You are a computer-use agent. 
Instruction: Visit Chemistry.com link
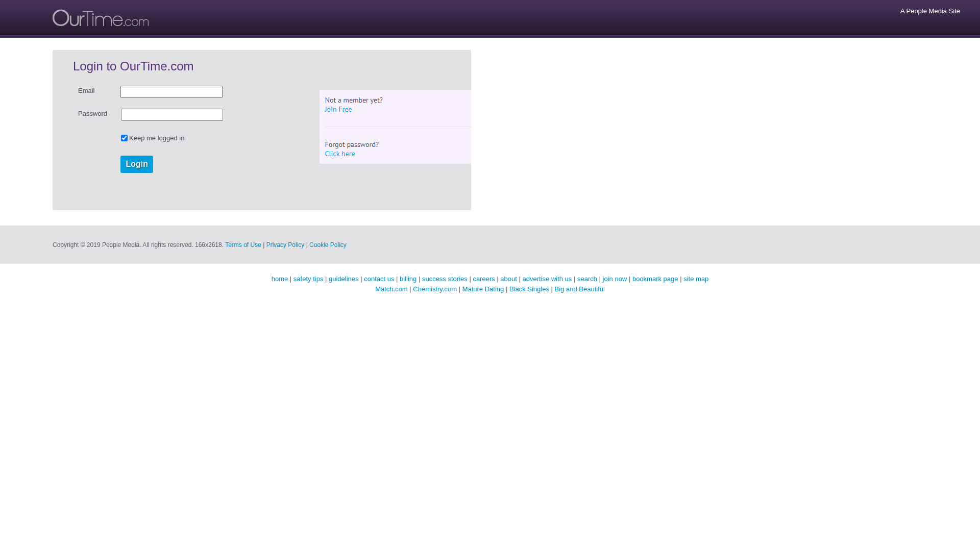(x=435, y=289)
